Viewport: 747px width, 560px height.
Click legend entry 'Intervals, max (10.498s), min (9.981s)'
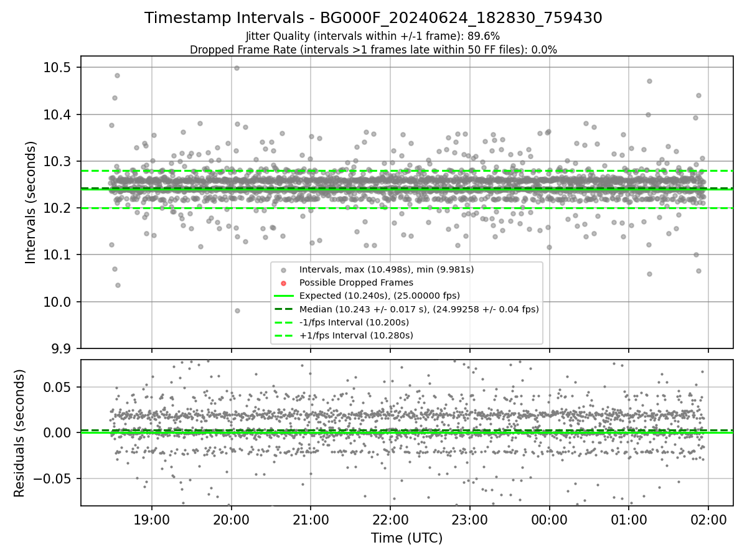(387, 269)
